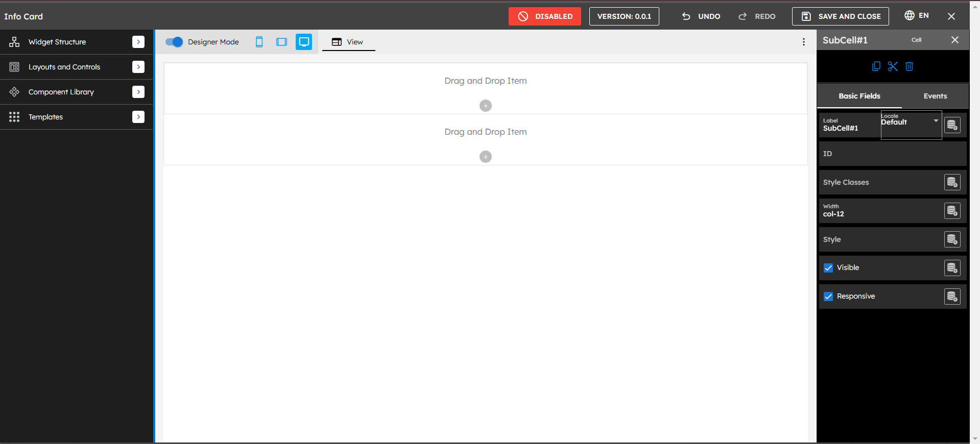The image size is (980, 444).
Task: Close the Info Card editor
Action: [x=951, y=16]
